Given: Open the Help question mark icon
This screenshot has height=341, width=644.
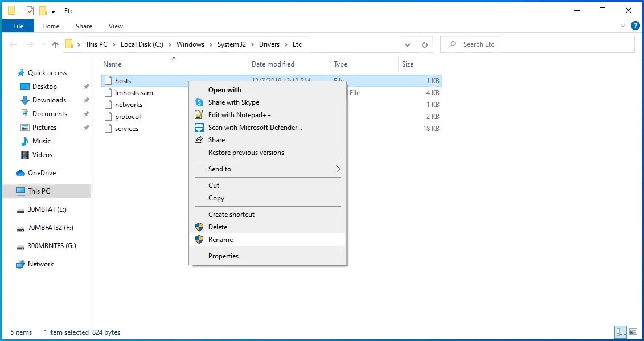Looking at the screenshot, I should point(635,26).
